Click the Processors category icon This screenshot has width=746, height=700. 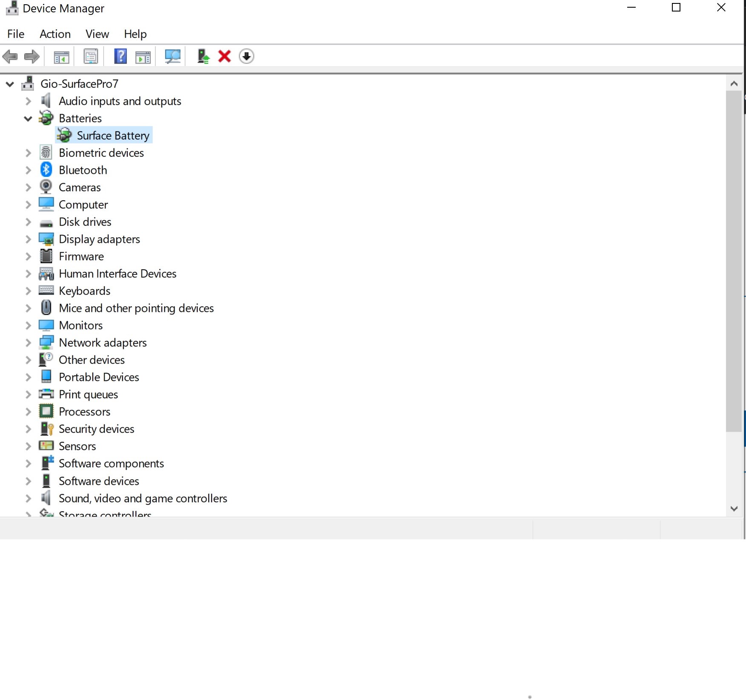pos(46,411)
